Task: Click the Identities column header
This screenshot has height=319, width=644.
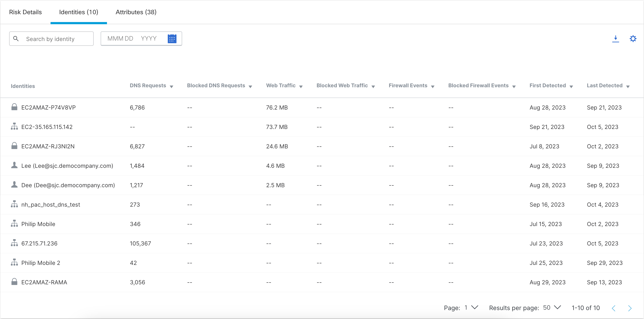Action: pyautogui.click(x=23, y=86)
